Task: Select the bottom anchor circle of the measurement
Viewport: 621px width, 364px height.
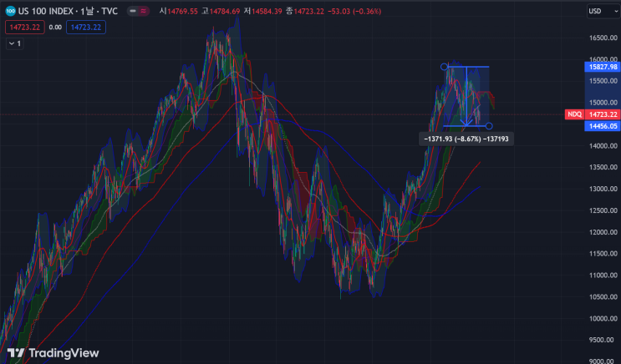Action: click(489, 126)
